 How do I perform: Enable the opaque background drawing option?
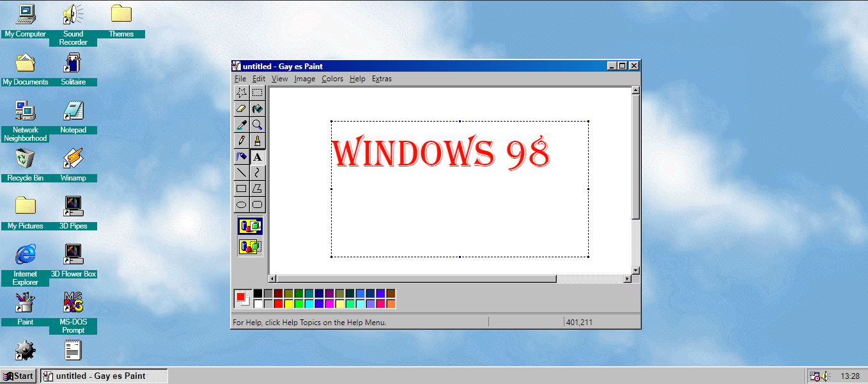pyautogui.click(x=250, y=226)
